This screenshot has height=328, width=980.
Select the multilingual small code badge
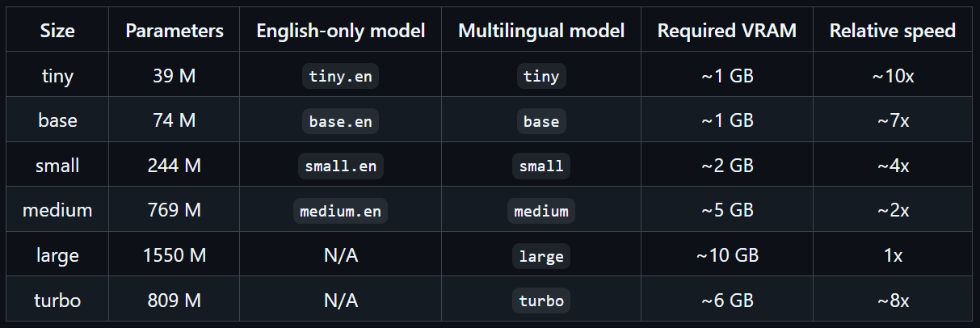[x=541, y=166]
